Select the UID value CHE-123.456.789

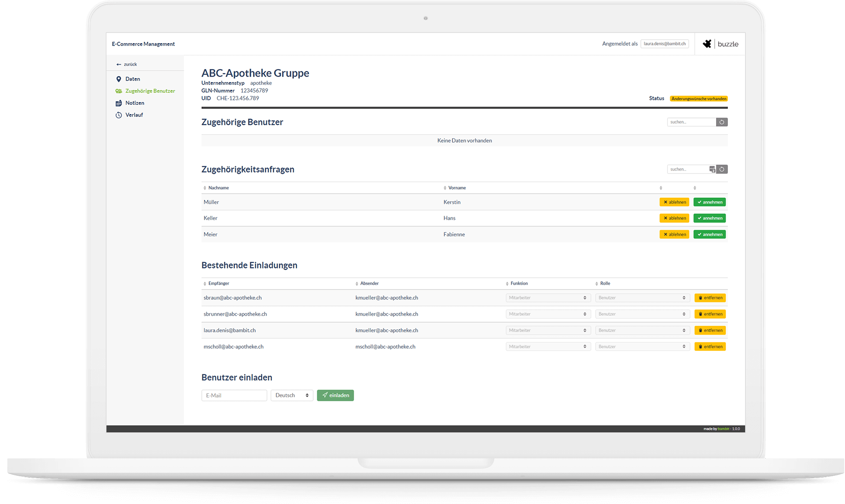[238, 98]
